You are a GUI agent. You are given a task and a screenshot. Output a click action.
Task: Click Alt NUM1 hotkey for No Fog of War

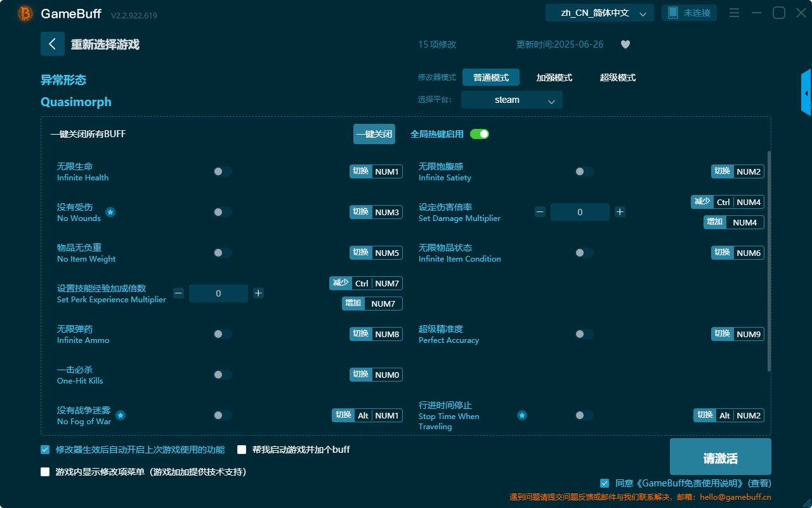(x=367, y=415)
